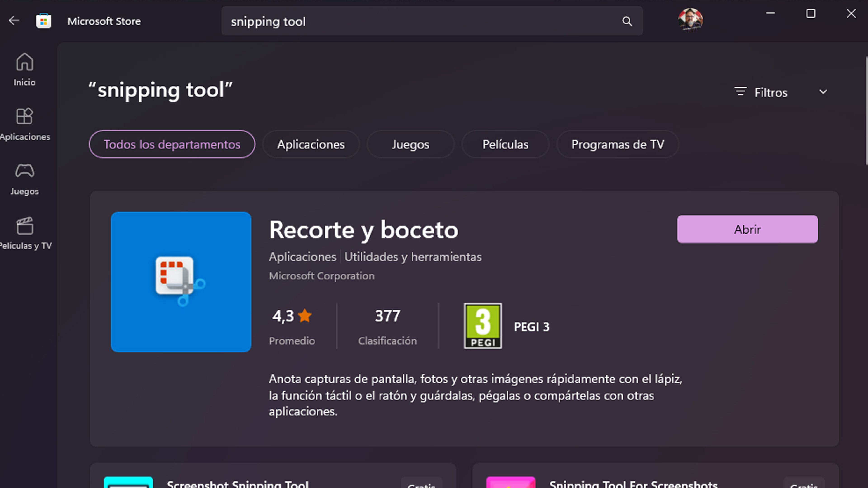Click the Filtros filter lines icon
Viewport: 868px width, 488px height.
click(x=740, y=91)
